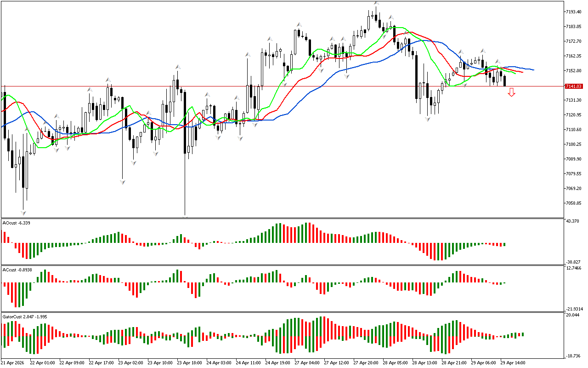
Task: Select the fractal arrow under the 23 Apr 02:00 long wick
Action: pyautogui.click(x=122, y=182)
